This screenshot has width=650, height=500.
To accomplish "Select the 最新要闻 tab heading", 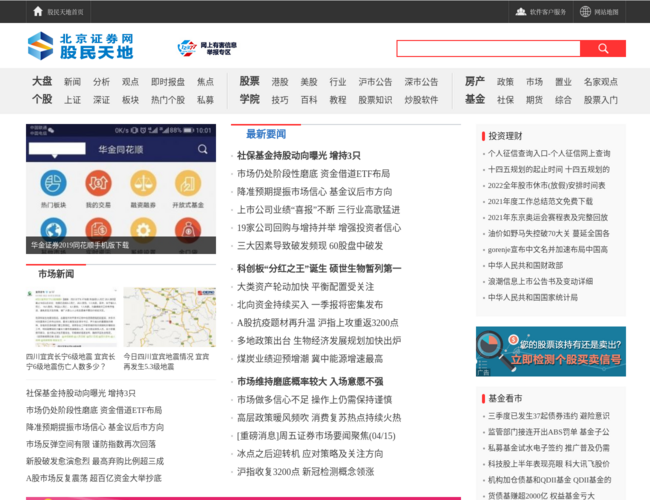I will pos(266,134).
